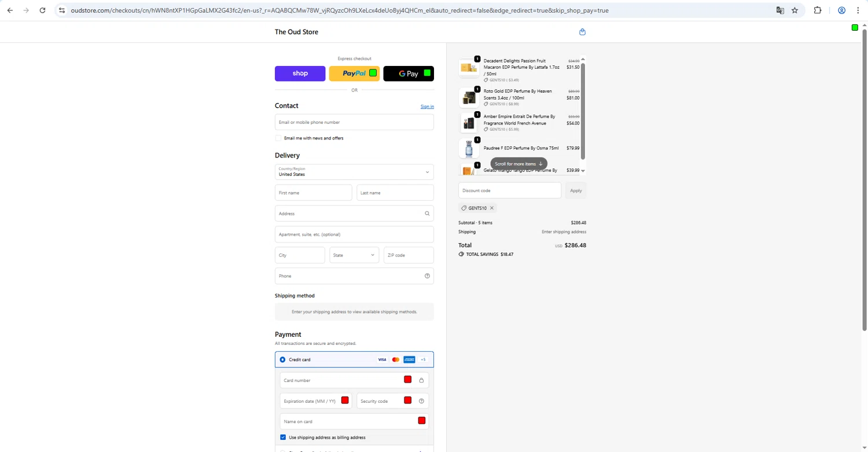Click 'Roto Gold EDP Perfume' item name
Image resolution: width=868 pixels, height=452 pixels.
[x=518, y=94]
